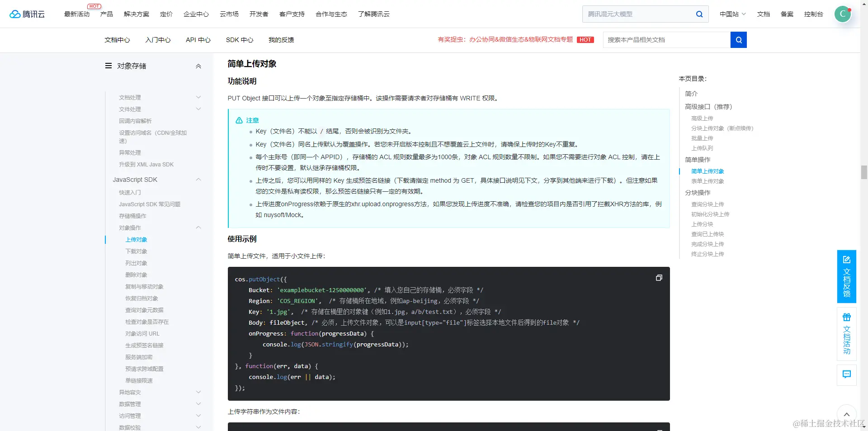The image size is (868, 431).
Task: Jump to 初始化分块上传 in page contents
Action: (x=710, y=214)
